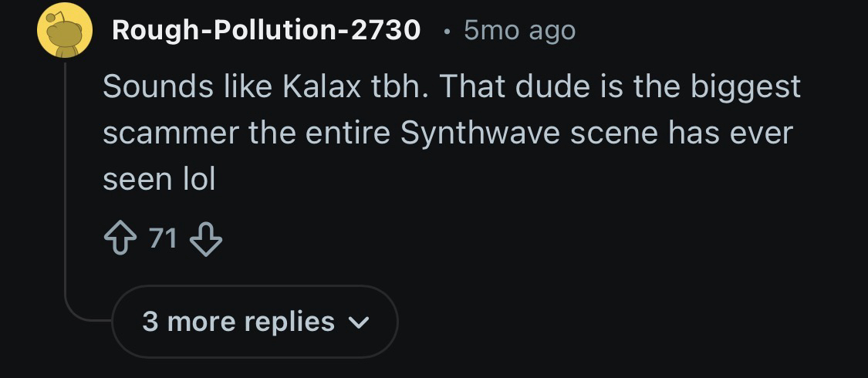Click the comment's last line, seen lol

click(x=159, y=179)
